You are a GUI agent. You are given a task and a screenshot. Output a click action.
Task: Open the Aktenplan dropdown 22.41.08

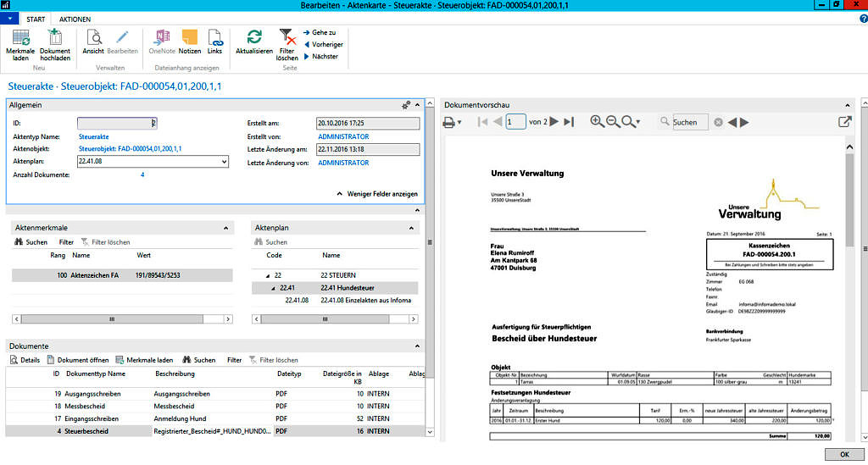[224, 161]
